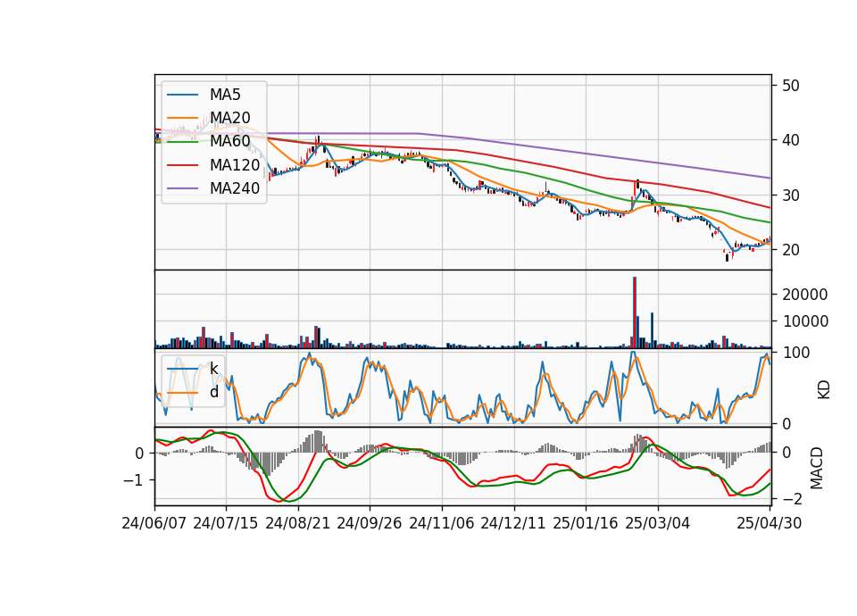Click the MA240 legend label
Viewport: 857px width, 616px height.
[x=235, y=188]
